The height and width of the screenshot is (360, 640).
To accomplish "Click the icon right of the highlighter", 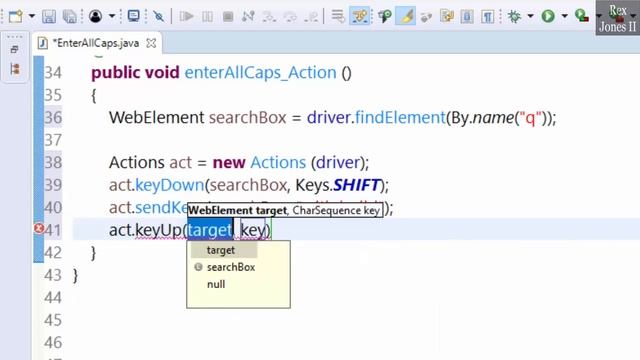I will pos(426,16).
